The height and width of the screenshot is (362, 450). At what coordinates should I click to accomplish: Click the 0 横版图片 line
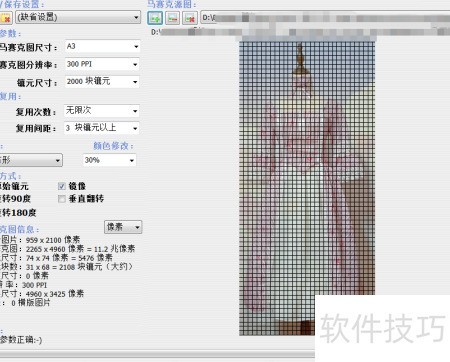click(x=31, y=303)
